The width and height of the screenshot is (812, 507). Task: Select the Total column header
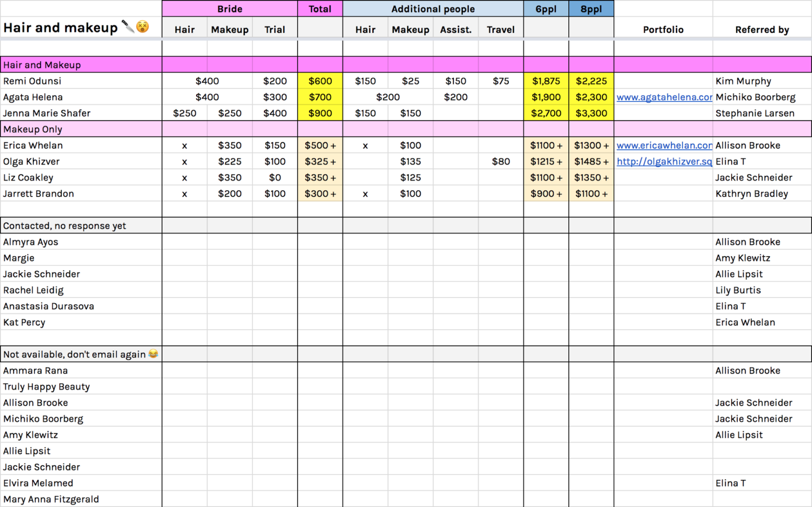[x=320, y=9]
